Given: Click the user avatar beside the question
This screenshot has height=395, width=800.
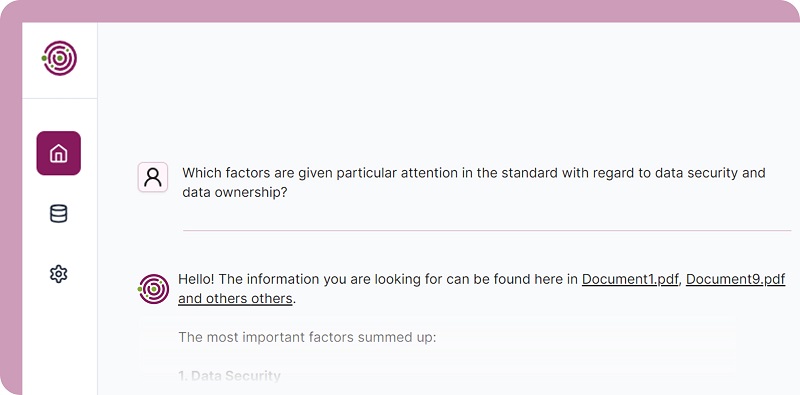Looking at the screenshot, I should pyautogui.click(x=153, y=177).
